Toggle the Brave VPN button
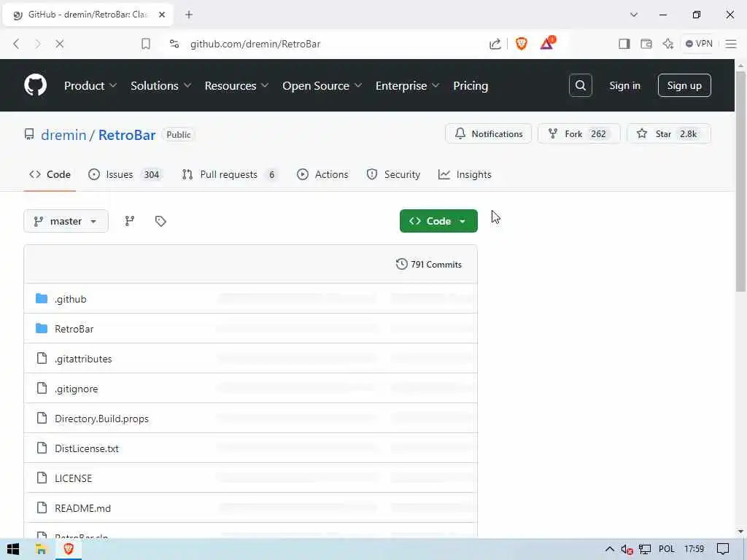The height and width of the screenshot is (560, 747). pos(699,44)
